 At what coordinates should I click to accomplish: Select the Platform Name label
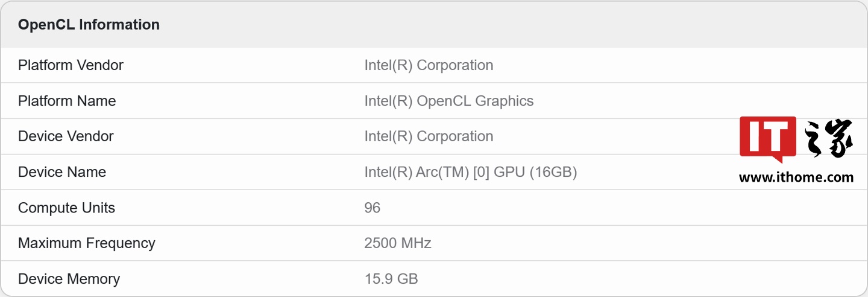pyautogui.click(x=67, y=101)
